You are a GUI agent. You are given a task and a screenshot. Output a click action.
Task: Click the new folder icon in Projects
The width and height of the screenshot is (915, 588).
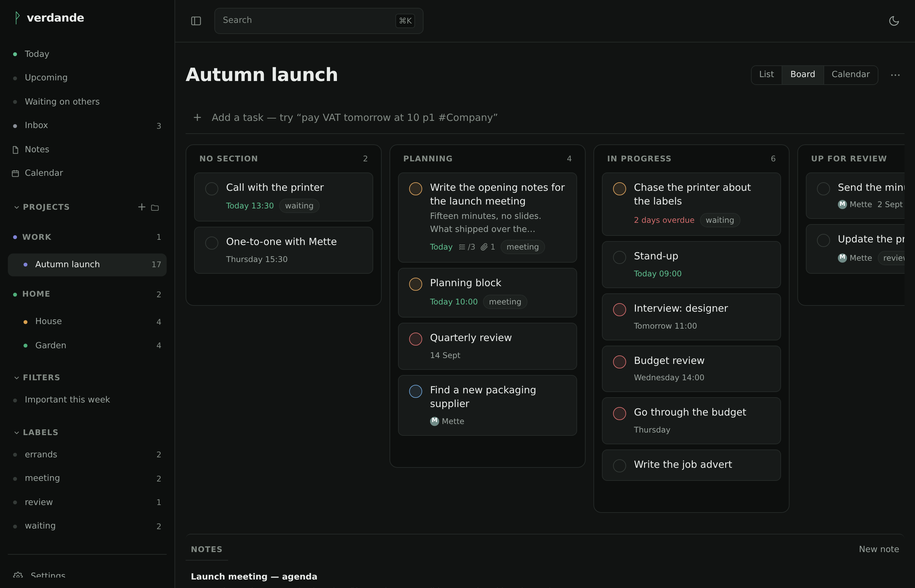click(155, 207)
